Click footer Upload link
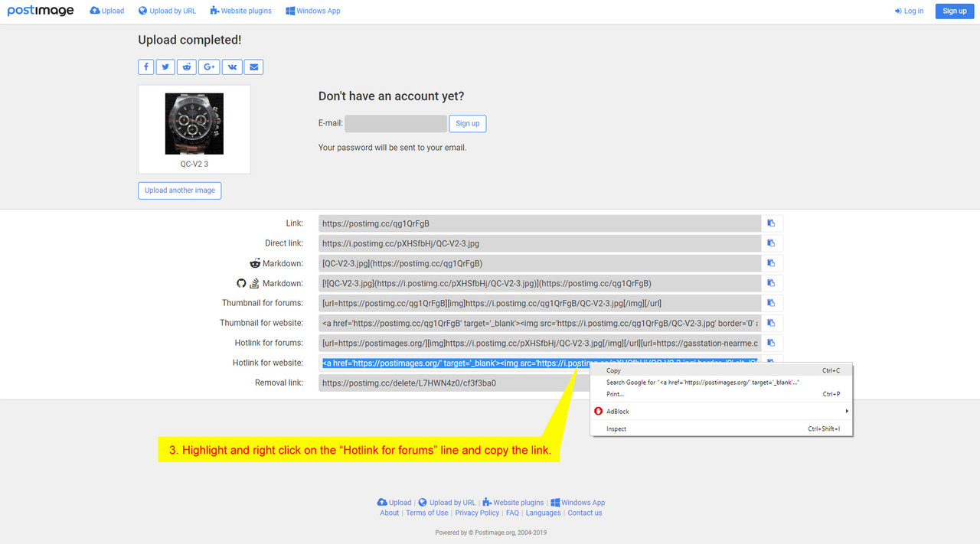The height and width of the screenshot is (544, 980). tap(394, 503)
